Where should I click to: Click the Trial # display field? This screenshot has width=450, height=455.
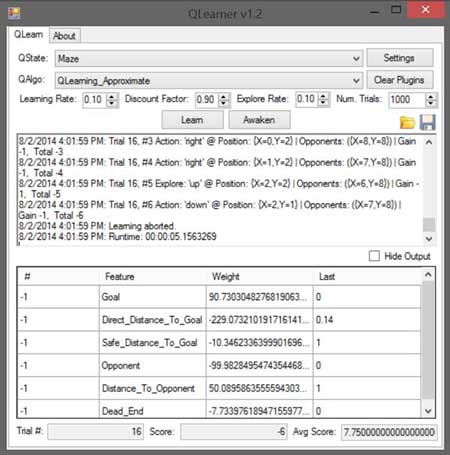pos(96,432)
